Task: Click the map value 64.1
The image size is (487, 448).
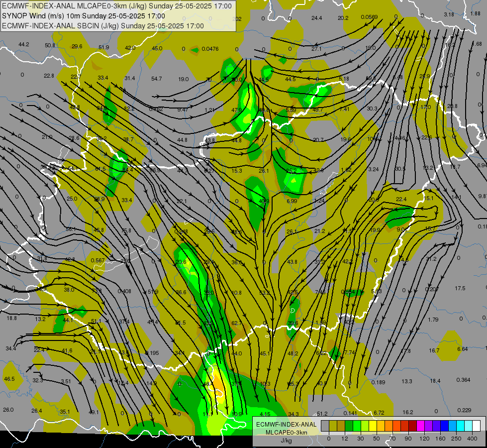Action: (x=73, y=169)
